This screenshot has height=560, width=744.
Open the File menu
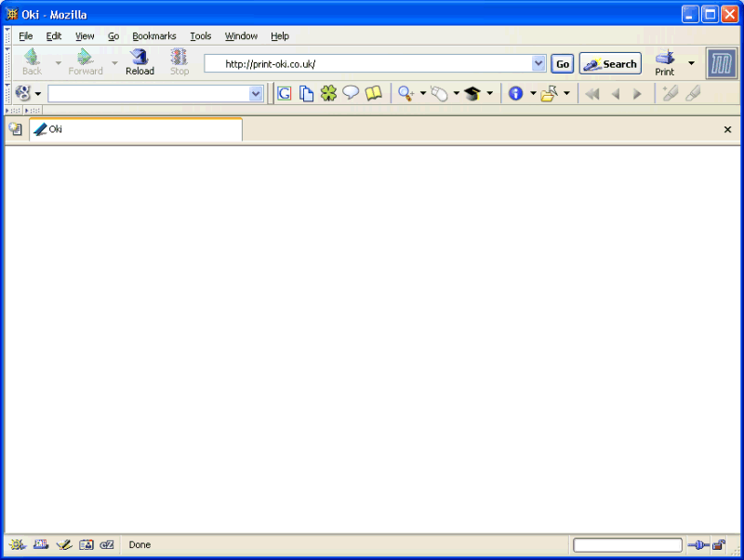click(x=26, y=36)
